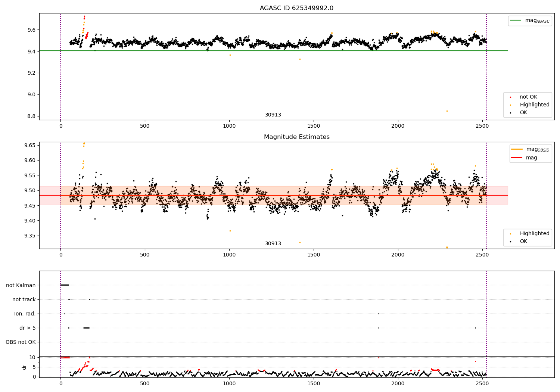This screenshot has width=560, height=392.
Task: Click the "dr > 5" marker near x=2460
Action: [x=475, y=328]
